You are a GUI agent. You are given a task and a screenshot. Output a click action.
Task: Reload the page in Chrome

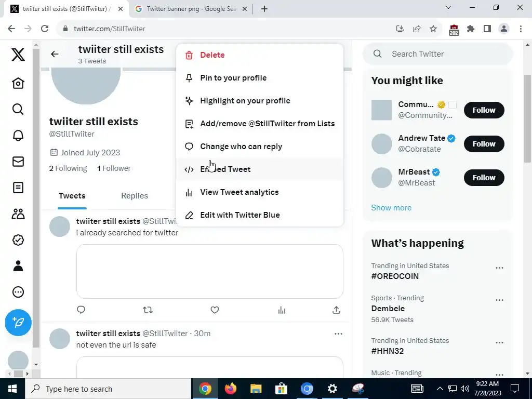pos(45,29)
